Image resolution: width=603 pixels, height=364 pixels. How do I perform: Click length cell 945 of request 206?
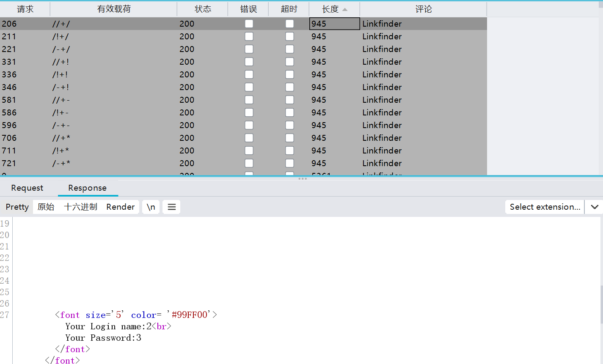[x=334, y=24]
